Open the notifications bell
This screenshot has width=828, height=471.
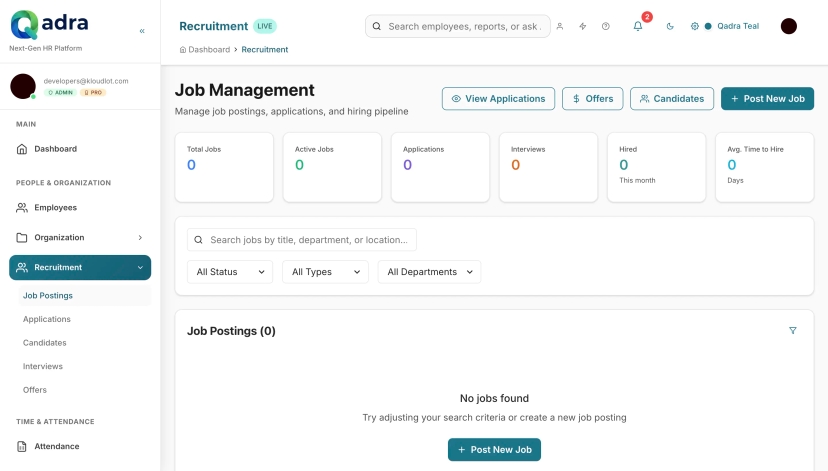point(638,26)
